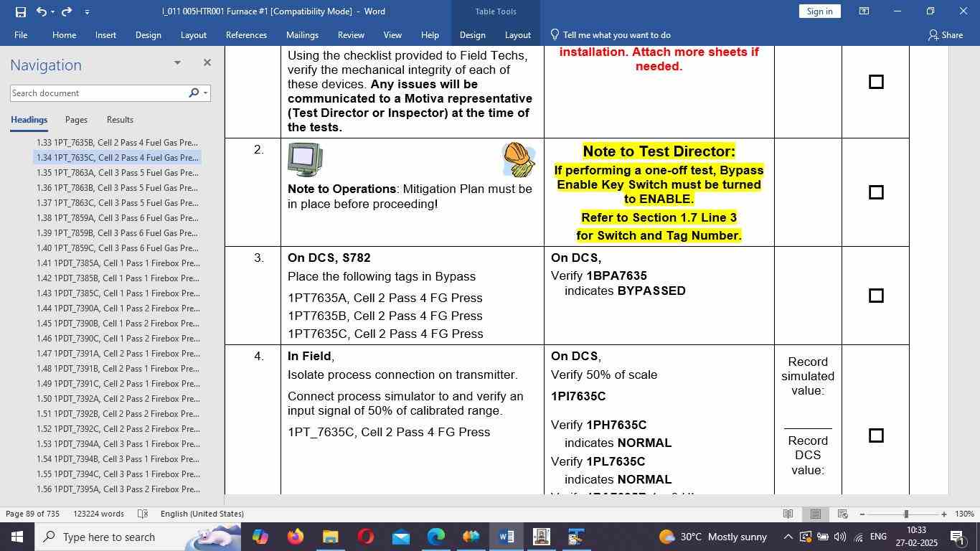The image size is (980, 551).
Task: Go to heading 1.47 1PDT_7391A
Action: 117,354
